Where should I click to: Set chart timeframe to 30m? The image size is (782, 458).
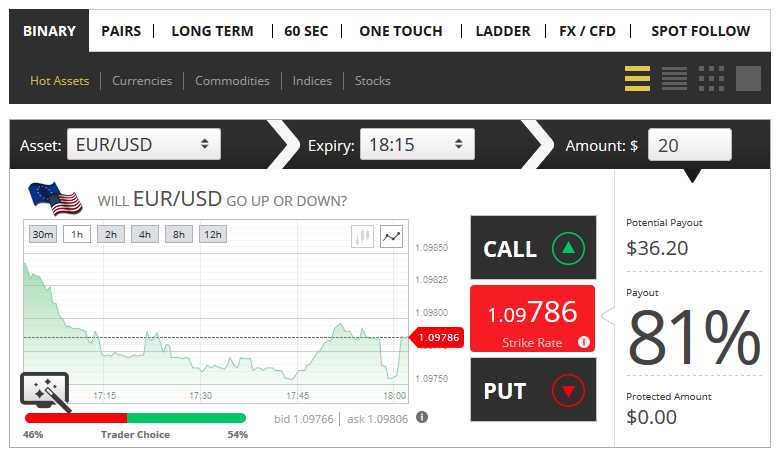pos(43,234)
